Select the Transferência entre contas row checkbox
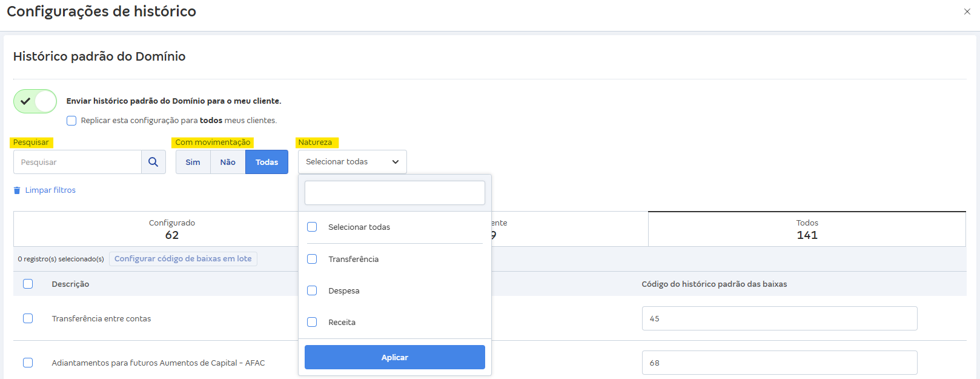Viewport: 980px width, 379px height. (28, 318)
